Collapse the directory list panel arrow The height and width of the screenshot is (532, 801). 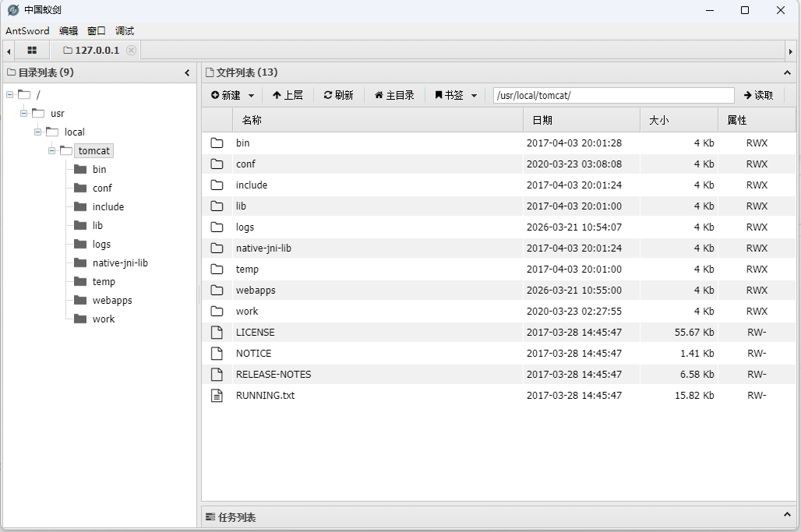[x=187, y=72]
